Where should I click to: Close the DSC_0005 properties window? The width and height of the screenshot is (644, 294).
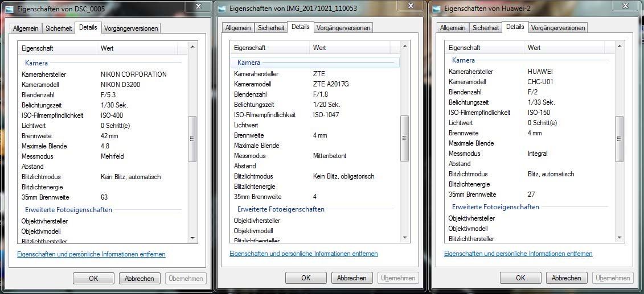pyautogui.click(x=198, y=6)
